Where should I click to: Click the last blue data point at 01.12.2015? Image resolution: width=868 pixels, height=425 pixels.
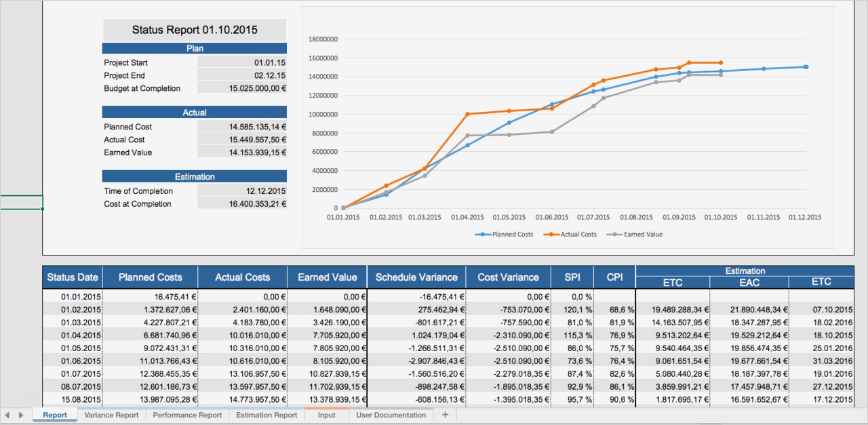806,66
